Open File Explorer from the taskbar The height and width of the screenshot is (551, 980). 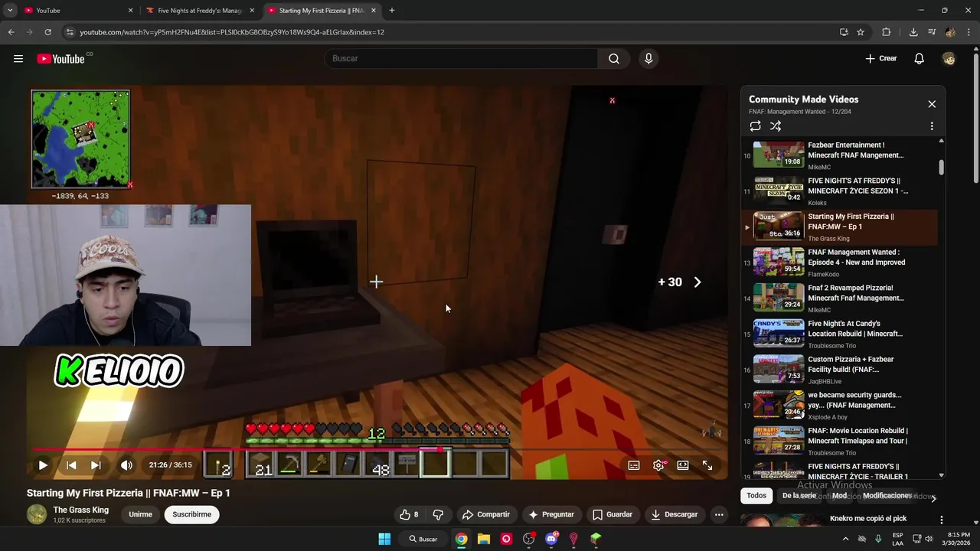tap(484, 539)
